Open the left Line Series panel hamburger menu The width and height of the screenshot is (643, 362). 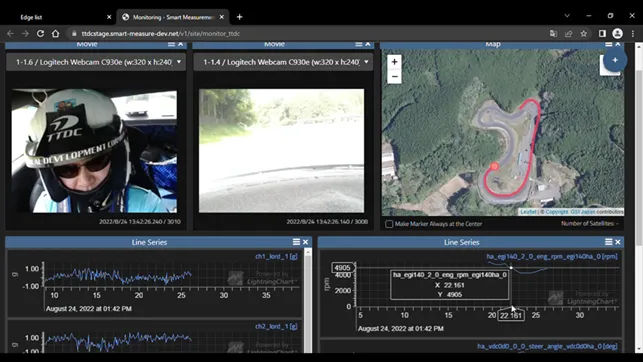tap(296, 242)
